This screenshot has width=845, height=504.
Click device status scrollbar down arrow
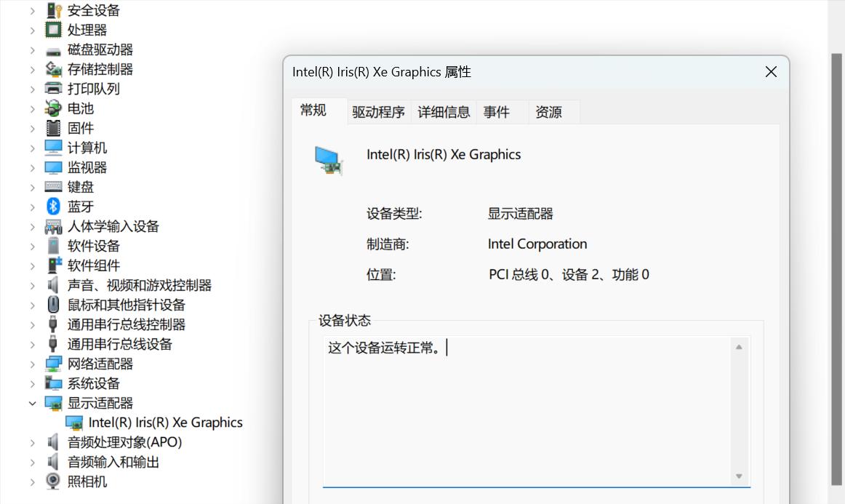pyautogui.click(x=739, y=476)
